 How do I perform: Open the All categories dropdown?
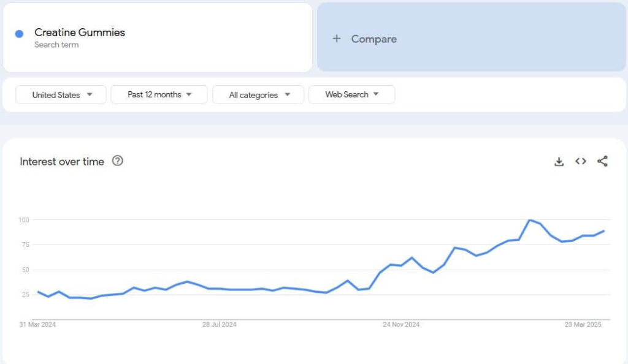point(258,95)
